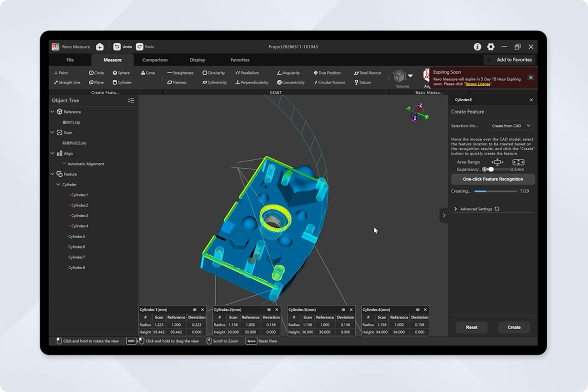Toggle visibility of Cylinder.1 table

[x=194, y=309]
